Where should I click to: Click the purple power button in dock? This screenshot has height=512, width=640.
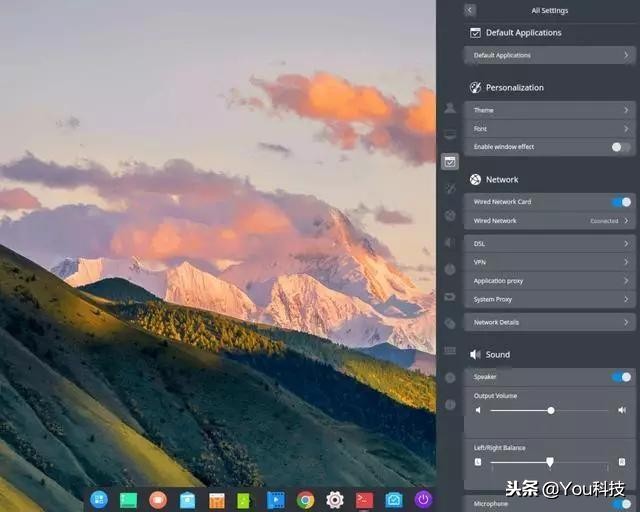pos(423,499)
